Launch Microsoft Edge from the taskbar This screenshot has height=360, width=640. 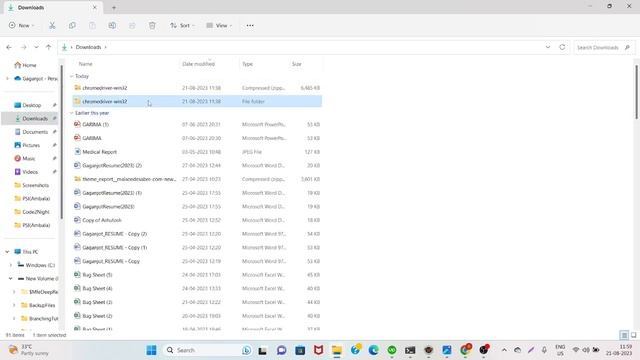[373, 350]
